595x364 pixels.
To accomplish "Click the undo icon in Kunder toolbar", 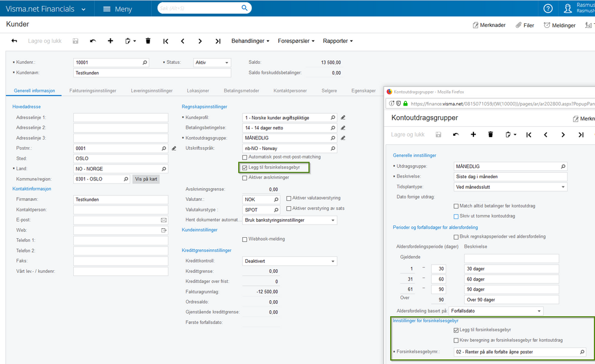I will tap(93, 41).
